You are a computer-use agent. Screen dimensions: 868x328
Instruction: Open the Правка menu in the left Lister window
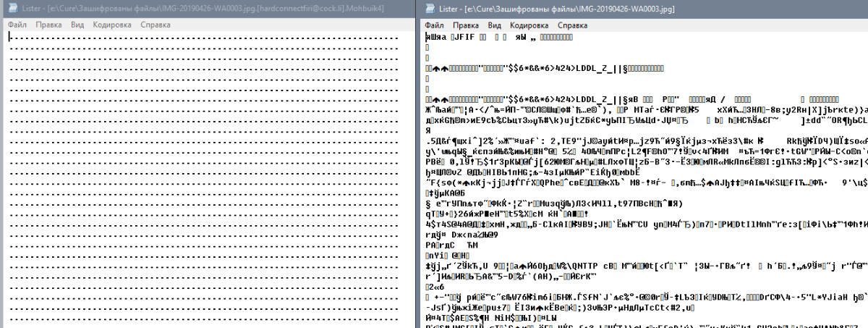[48, 25]
